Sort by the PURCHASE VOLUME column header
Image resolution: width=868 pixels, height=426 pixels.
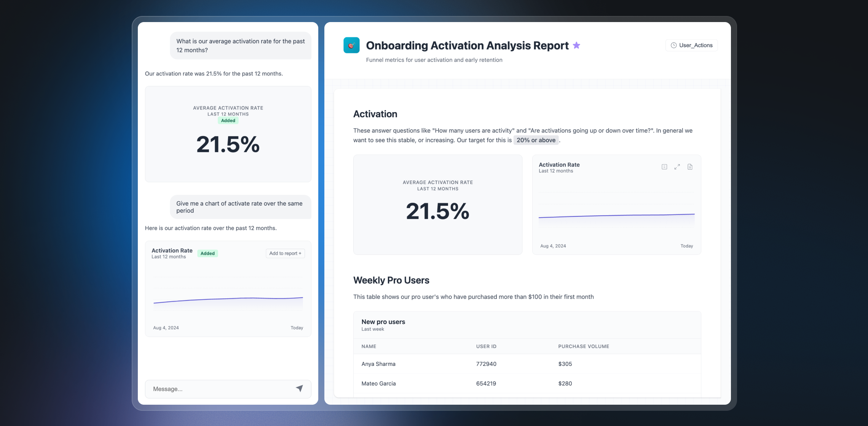[x=583, y=346]
